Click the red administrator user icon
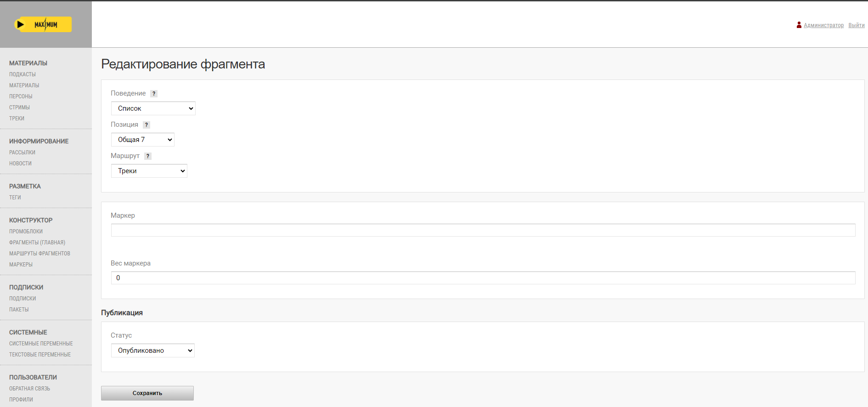Screen dimensions: 868x407 (x=799, y=25)
